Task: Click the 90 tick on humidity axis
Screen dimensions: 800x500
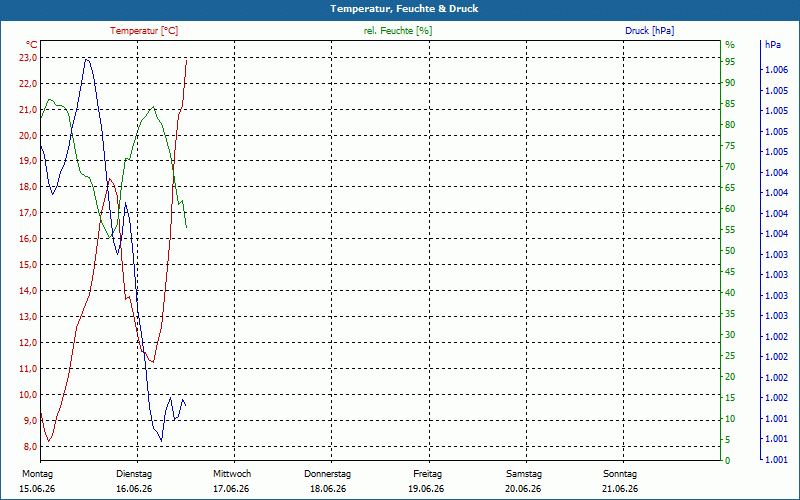Action: (730, 83)
